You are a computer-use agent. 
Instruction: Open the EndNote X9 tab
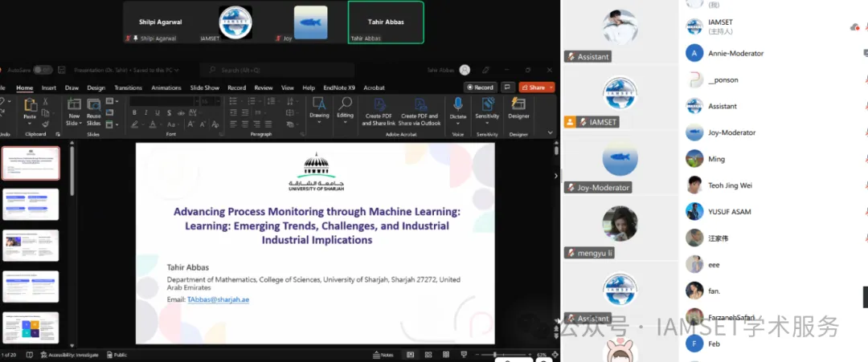tap(339, 87)
